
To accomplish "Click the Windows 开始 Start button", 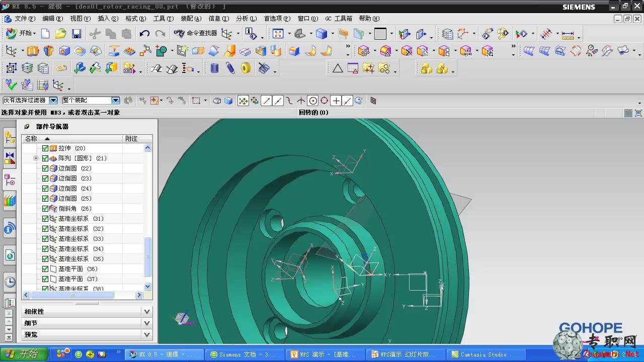I will (x=24, y=354).
